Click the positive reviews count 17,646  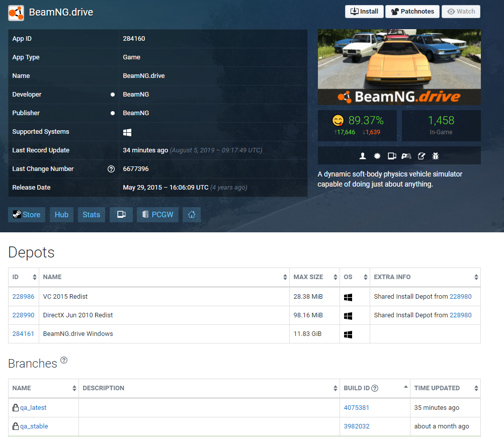tap(345, 132)
